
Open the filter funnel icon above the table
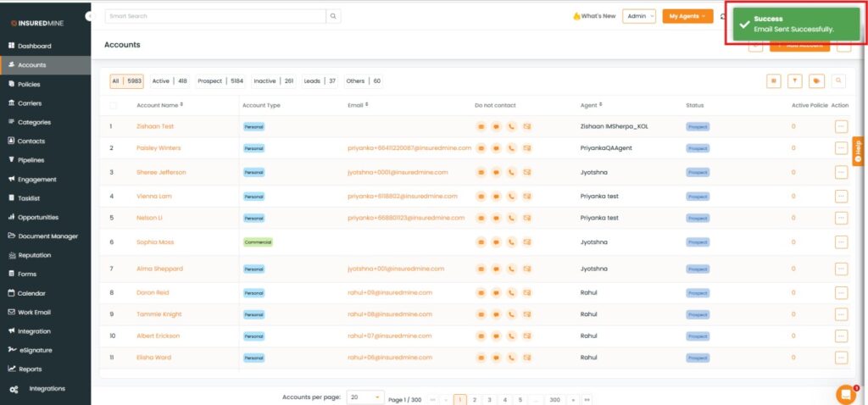coord(795,80)
